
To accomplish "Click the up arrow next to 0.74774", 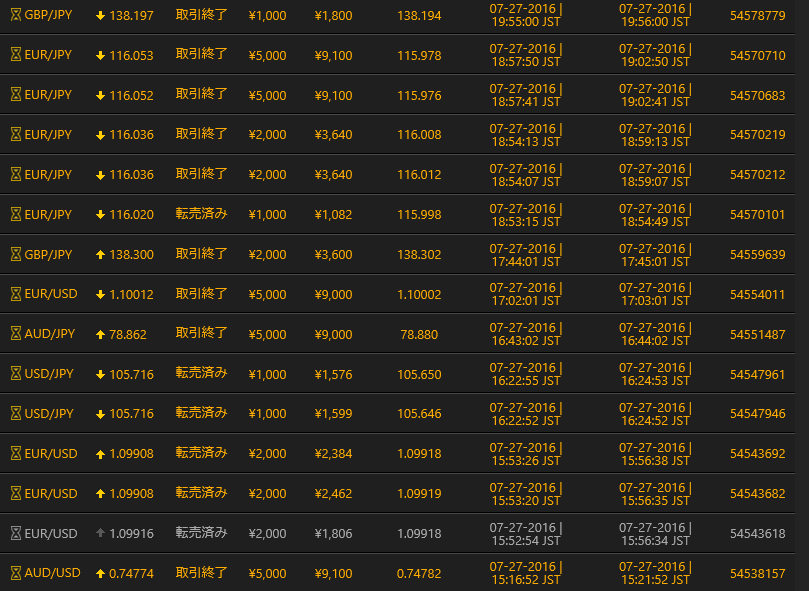I will tap(100, 573).
